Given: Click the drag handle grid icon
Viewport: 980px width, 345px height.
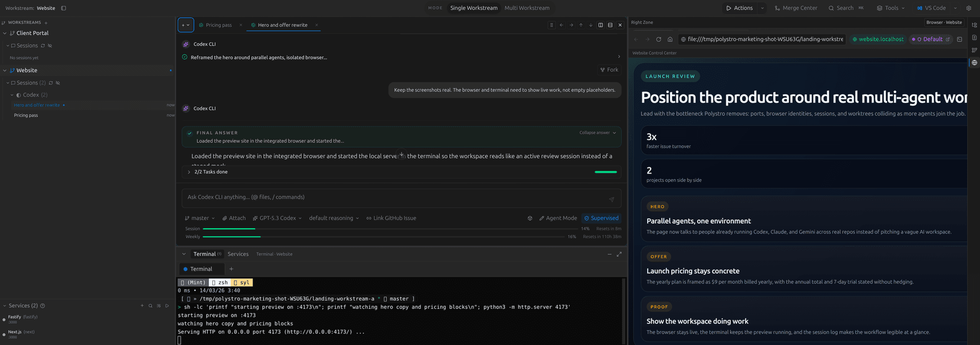Looking at the screenshot, I should (x=551, y=25).
